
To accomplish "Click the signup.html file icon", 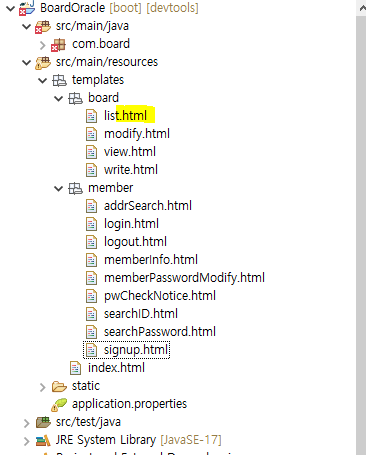I will click(91, 350).
